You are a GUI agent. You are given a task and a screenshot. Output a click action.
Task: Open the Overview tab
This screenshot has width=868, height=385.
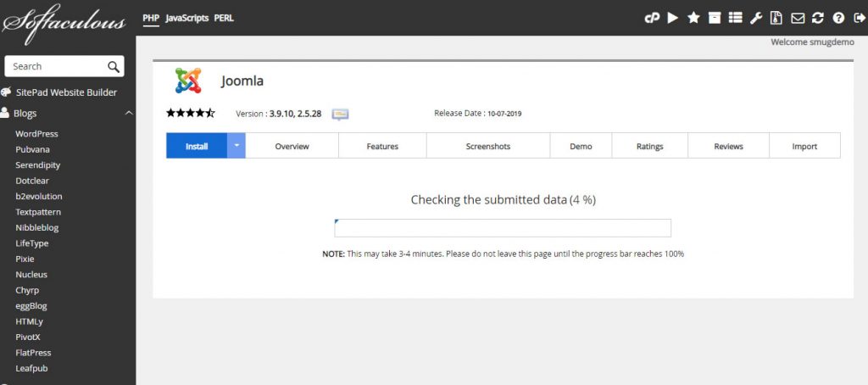[292, 146]
